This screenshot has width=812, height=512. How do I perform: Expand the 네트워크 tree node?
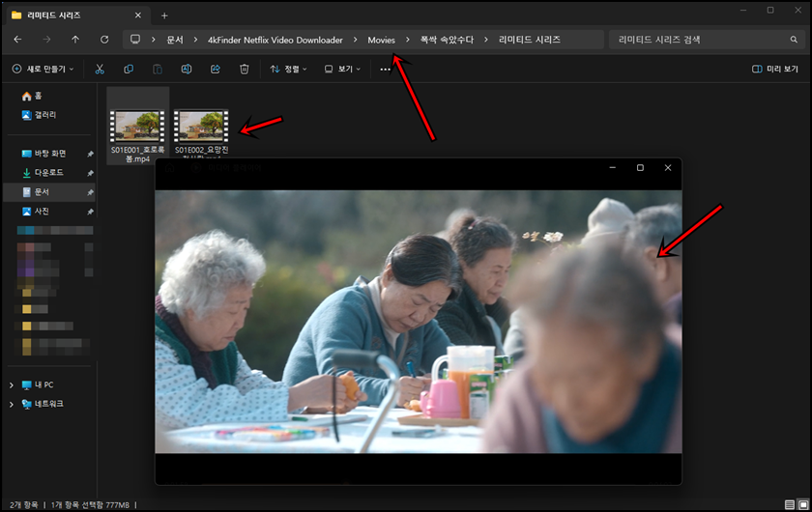coord(12,405)
